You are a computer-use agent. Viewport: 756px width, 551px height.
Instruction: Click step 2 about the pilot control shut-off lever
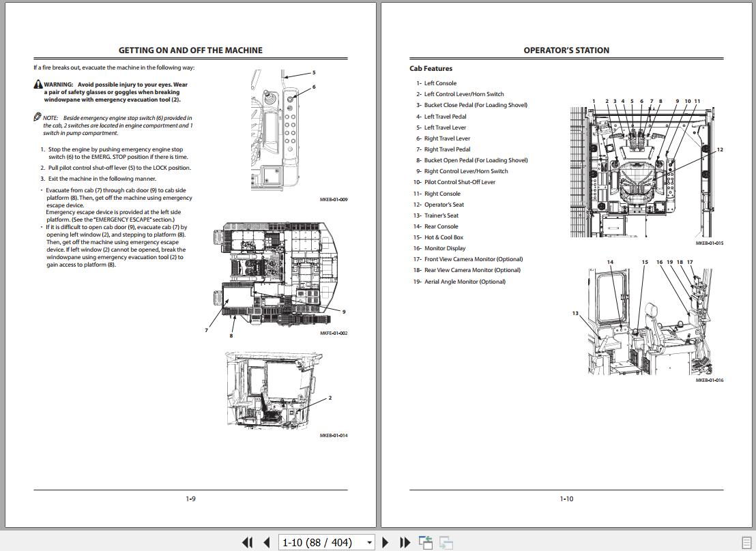116,168
